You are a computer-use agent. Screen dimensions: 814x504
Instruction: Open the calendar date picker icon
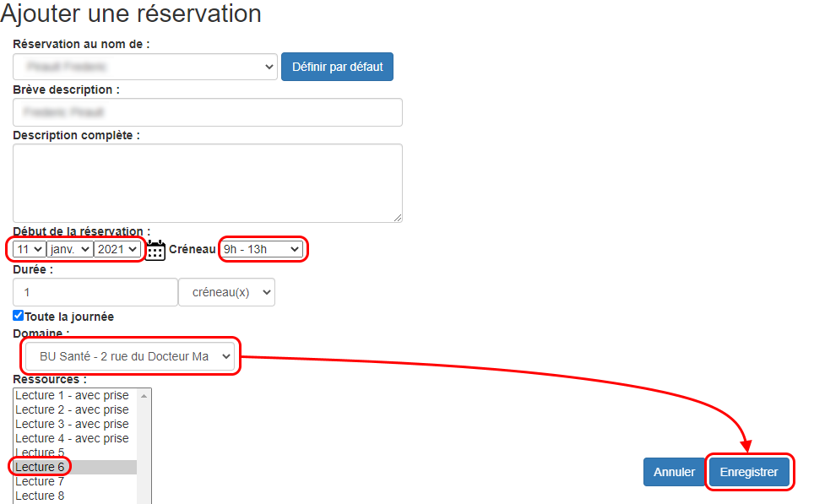[155, 250]
